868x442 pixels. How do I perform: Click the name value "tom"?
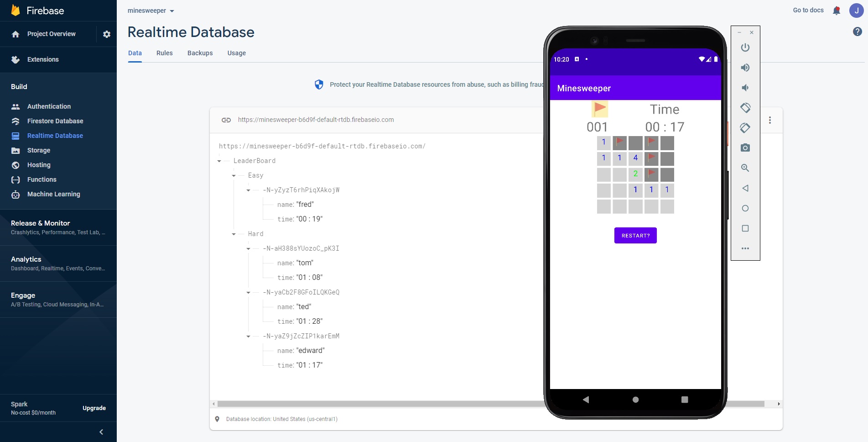(x=305, y=263)
